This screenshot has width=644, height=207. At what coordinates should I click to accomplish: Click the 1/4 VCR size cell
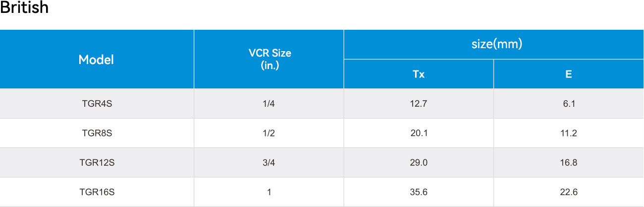[269, 104]
